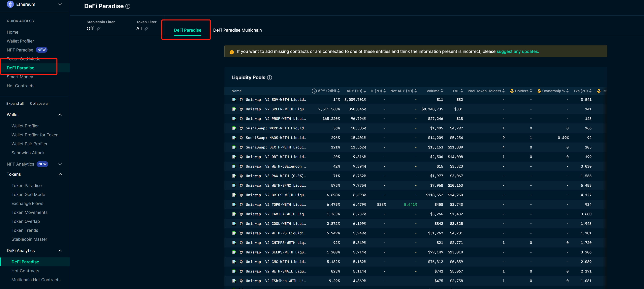This screenshot has height=289, width=644.
Task: Open Smart Money in Quick Access
Action: [x=20, y=77]
